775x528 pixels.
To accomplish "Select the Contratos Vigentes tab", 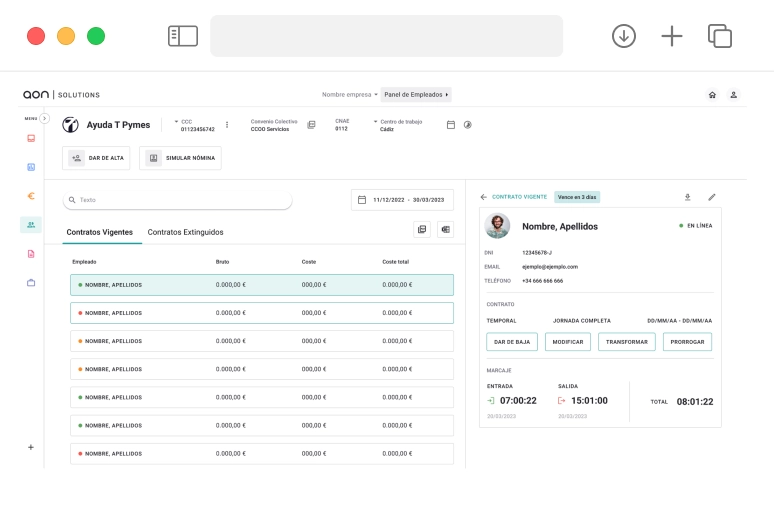I will (99, 232).
